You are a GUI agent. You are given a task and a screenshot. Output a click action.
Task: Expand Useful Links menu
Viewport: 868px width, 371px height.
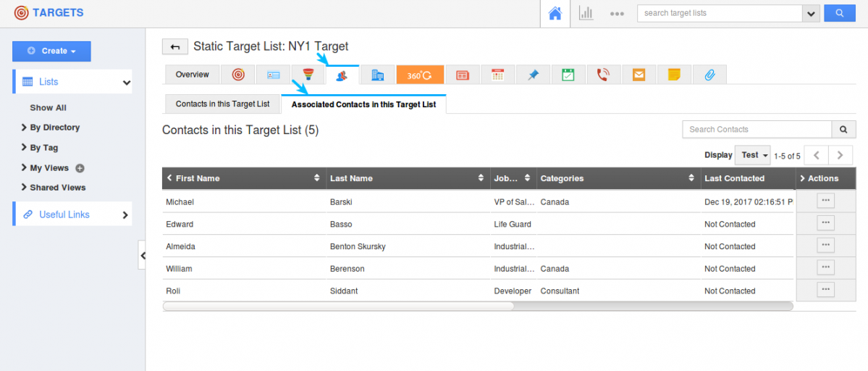point(125,215)
